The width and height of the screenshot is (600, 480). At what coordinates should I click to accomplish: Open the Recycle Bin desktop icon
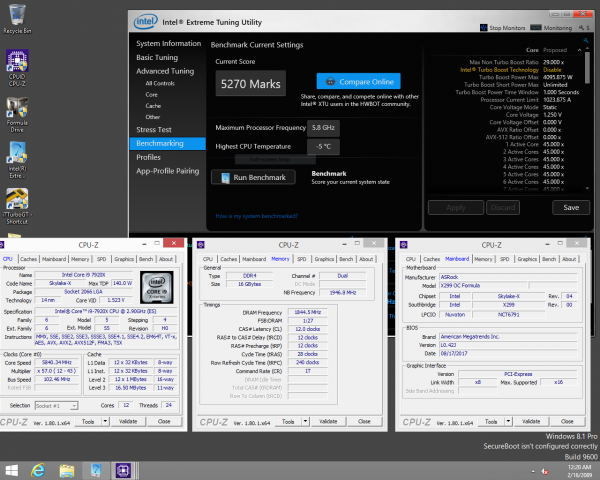tap(17, 18)
